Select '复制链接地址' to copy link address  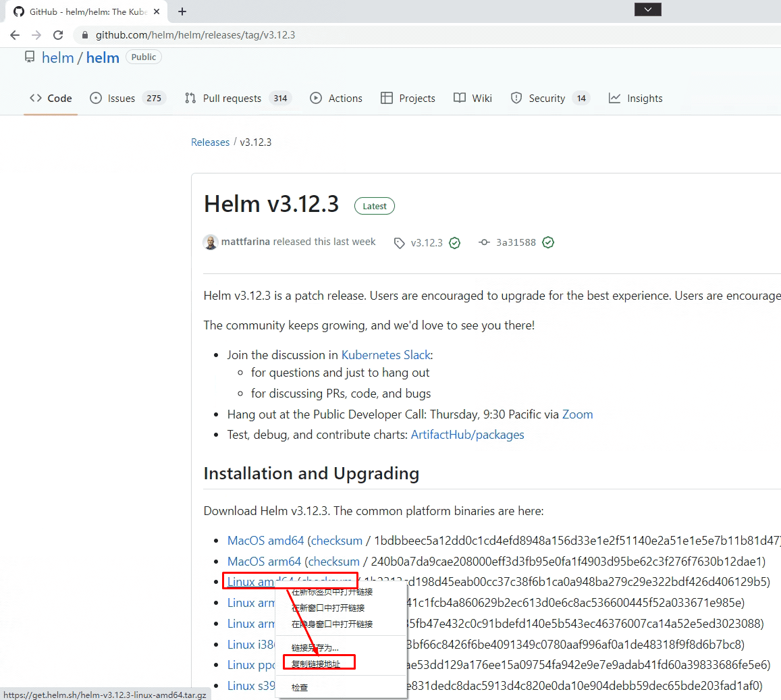pos(316,664)
